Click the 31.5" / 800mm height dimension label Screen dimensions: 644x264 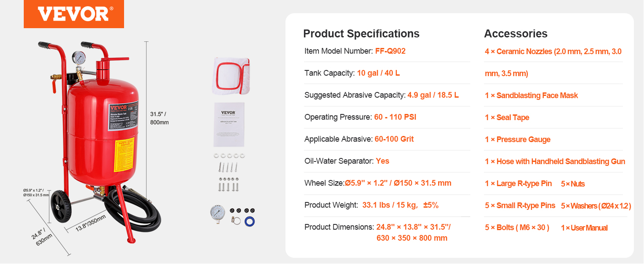click(x=159, y=118)
